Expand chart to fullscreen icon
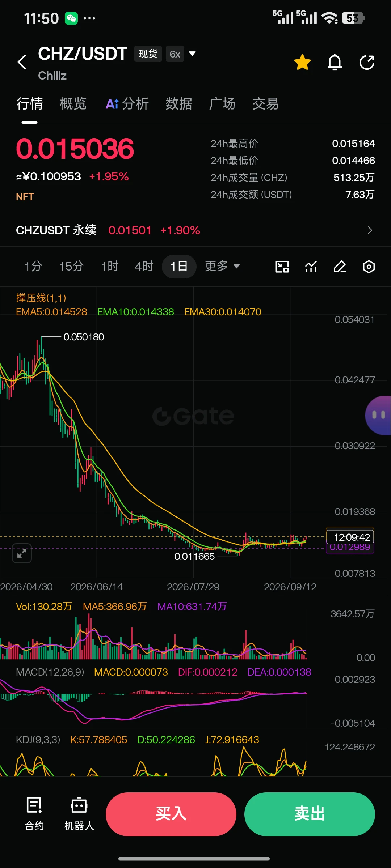Viewport: 391px width, 868px height. (22, 553)
